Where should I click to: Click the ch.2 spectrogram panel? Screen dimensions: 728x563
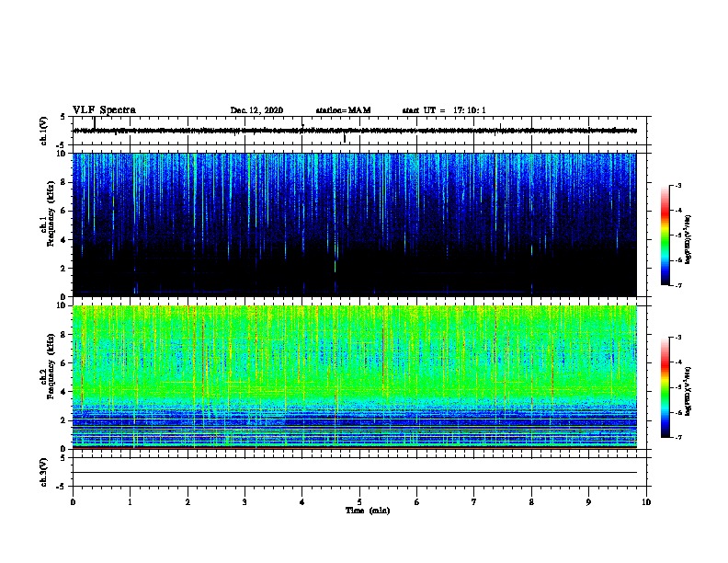tap(355, 377)
